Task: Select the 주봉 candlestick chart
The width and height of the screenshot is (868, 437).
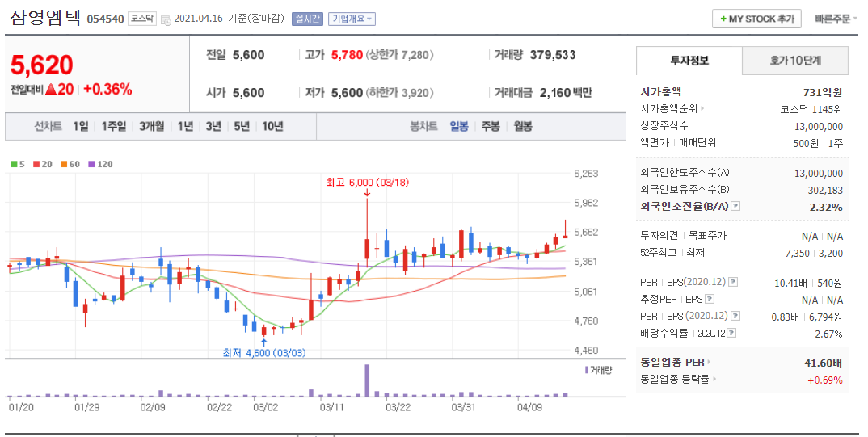Action: (491, 127)
